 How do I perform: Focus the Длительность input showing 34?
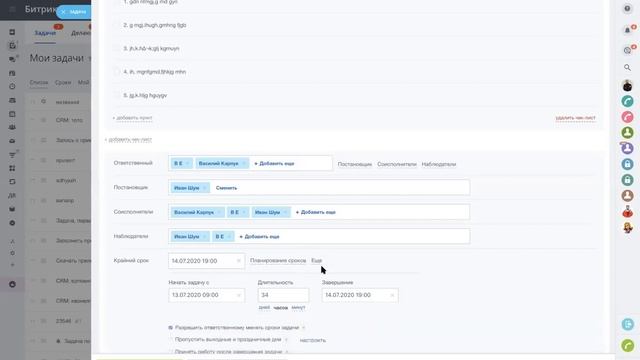(283, 295)
